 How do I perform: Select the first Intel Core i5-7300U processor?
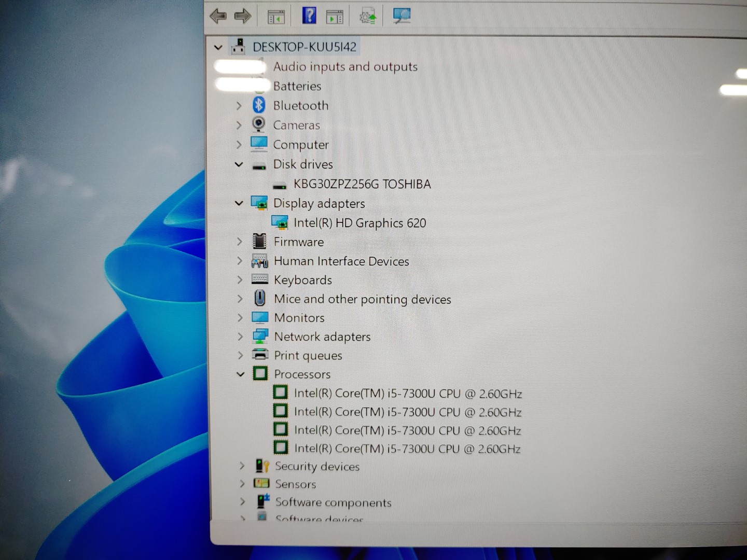click(x=407, y=394)
